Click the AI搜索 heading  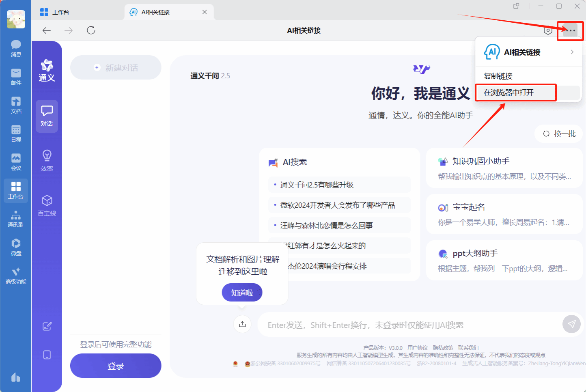tap(295, 162)
